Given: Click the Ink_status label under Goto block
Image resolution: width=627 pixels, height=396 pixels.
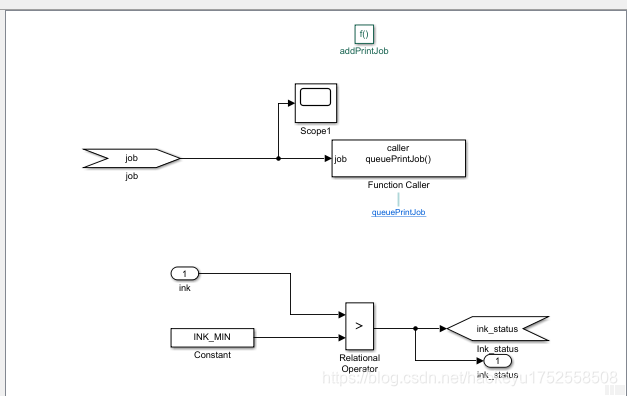Looking at the screenshot, I should click(497, 349).
